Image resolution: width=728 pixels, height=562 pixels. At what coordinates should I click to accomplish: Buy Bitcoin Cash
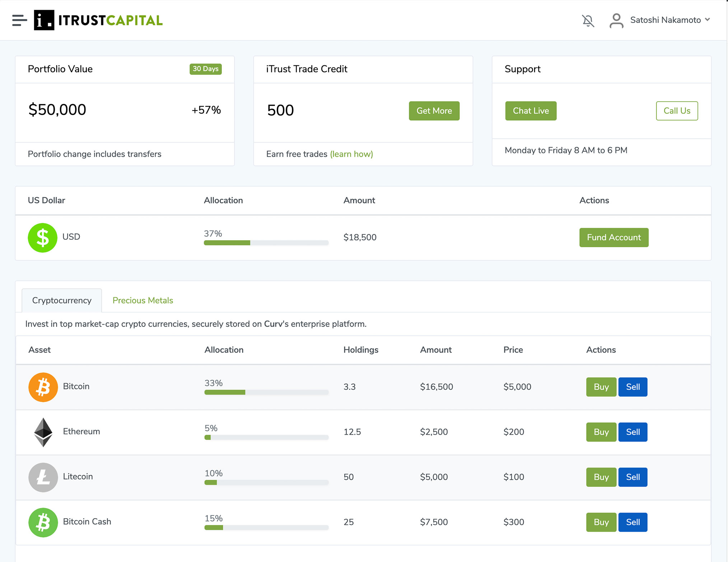601,522
